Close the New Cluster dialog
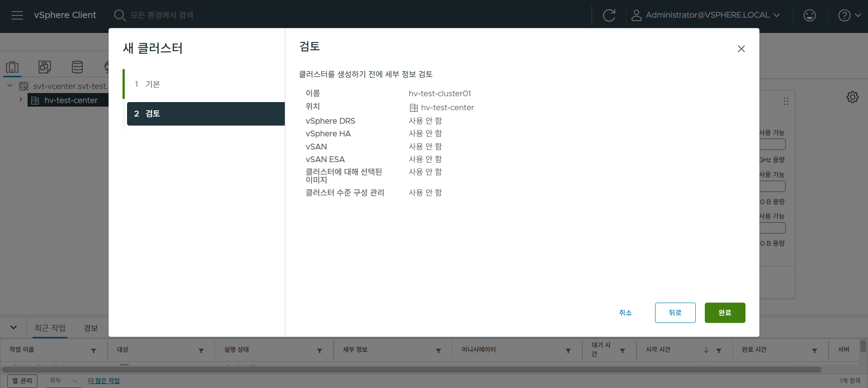This screenshot has width=868, height=388. pos(741,49)
